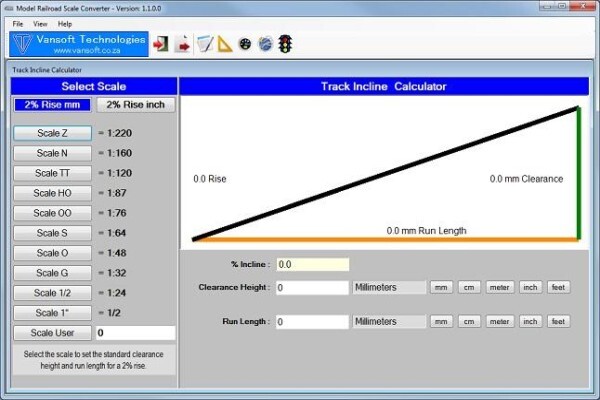Click the exit door icon in toolbar

point(161,44)
